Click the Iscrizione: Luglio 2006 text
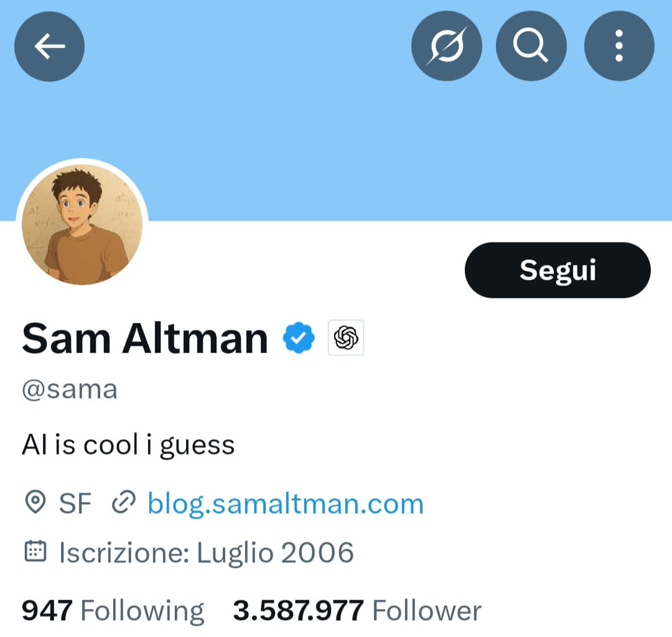 (206, 552)
